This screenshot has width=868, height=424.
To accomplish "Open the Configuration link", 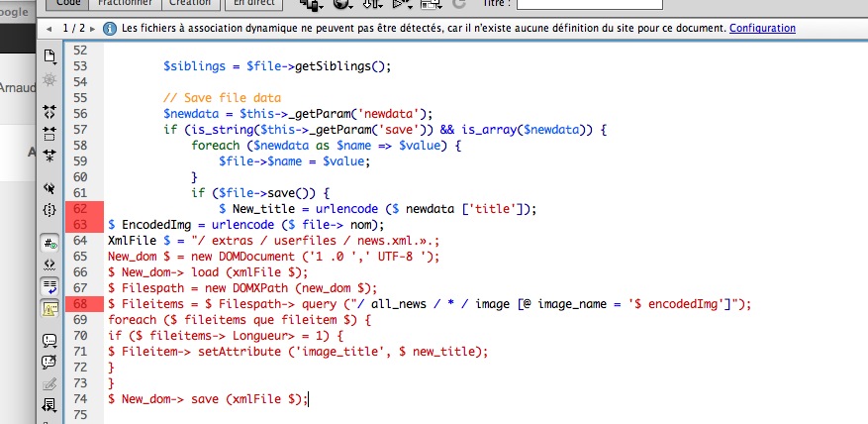I will click(762, 28).
